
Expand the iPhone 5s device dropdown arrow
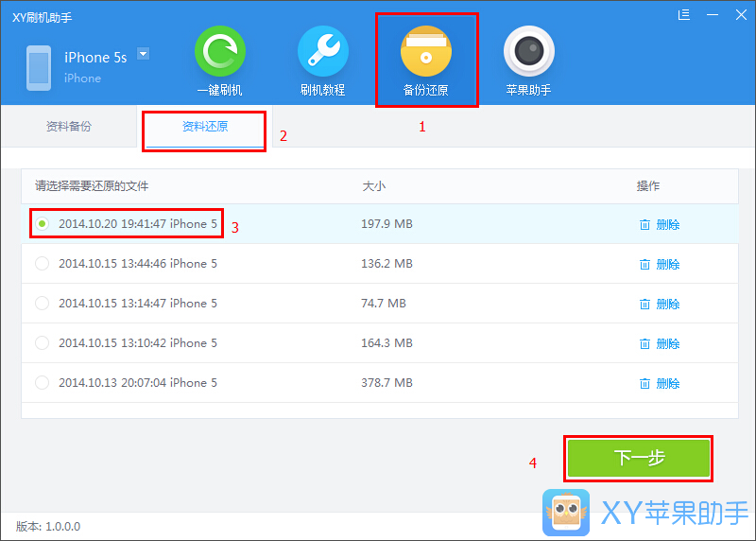click(144, 54)
